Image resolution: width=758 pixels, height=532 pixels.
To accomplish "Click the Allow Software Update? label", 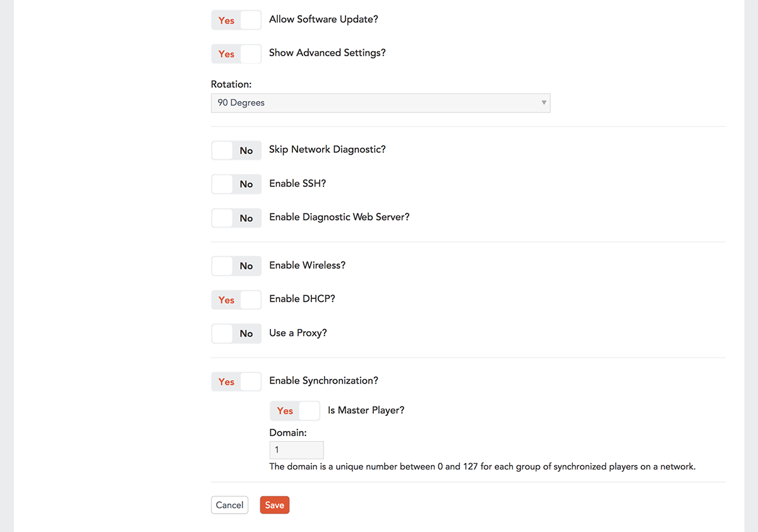I will 323,20.
